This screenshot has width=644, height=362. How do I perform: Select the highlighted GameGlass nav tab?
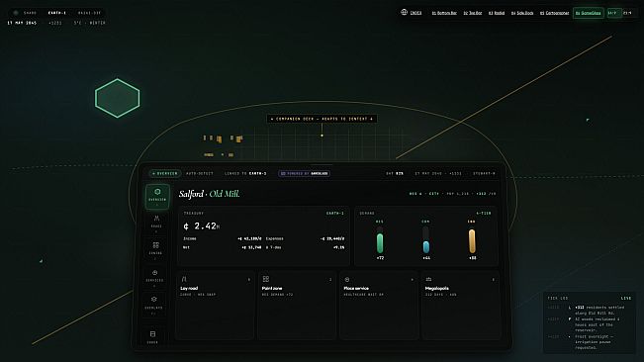(589, 13)
